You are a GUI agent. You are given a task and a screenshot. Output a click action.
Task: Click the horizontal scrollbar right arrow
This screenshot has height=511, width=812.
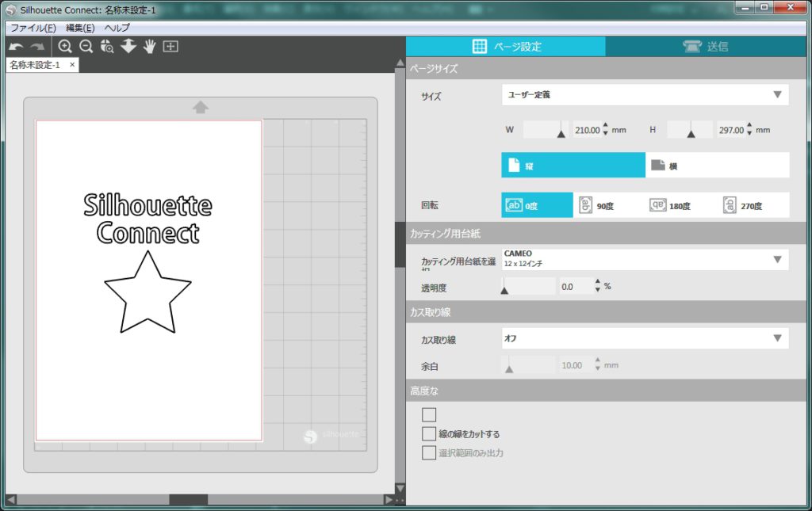389,500
